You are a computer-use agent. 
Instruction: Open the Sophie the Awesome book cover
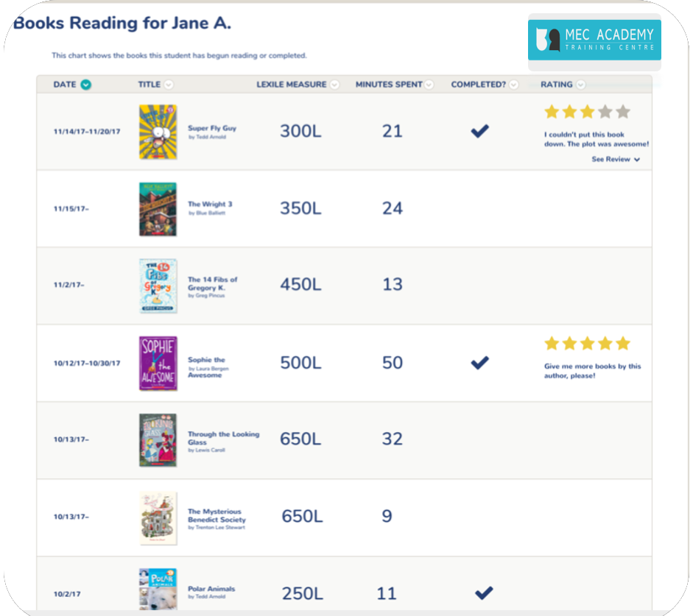(x=158, y=363)
